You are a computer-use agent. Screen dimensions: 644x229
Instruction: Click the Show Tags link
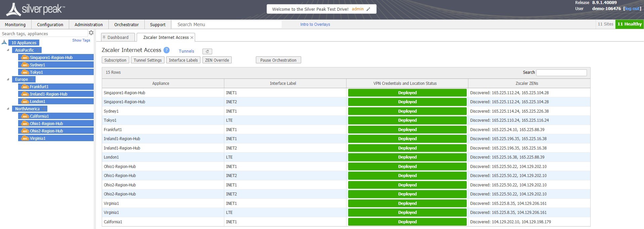pyautogui.click(x=81, y=40)
